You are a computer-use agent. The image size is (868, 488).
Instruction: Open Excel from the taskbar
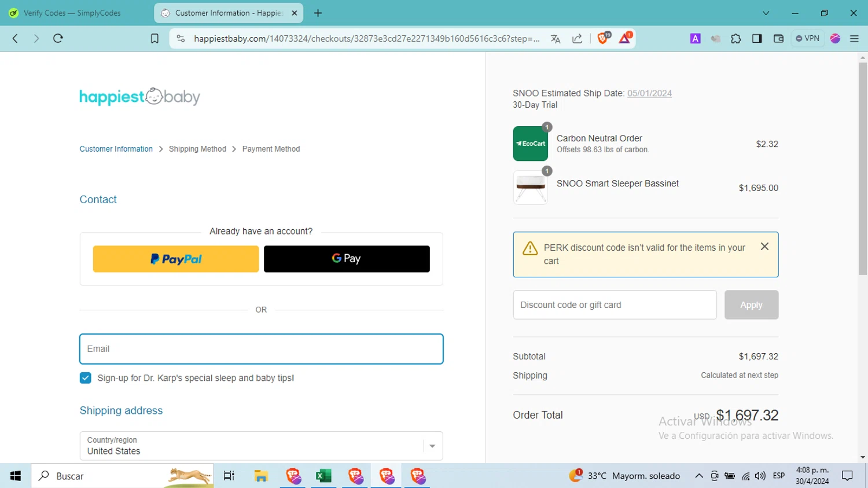pos(323,476)
